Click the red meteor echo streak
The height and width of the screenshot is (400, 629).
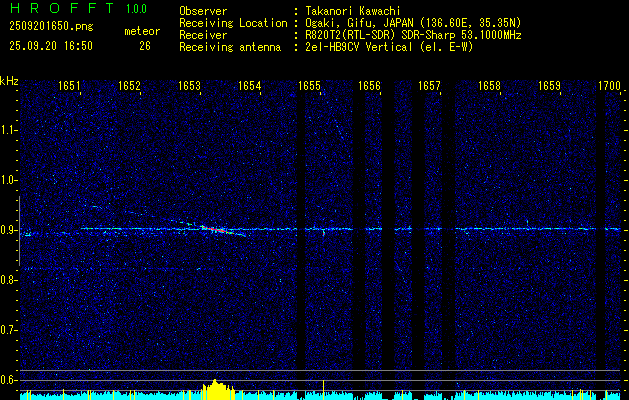tap(215, 229)
